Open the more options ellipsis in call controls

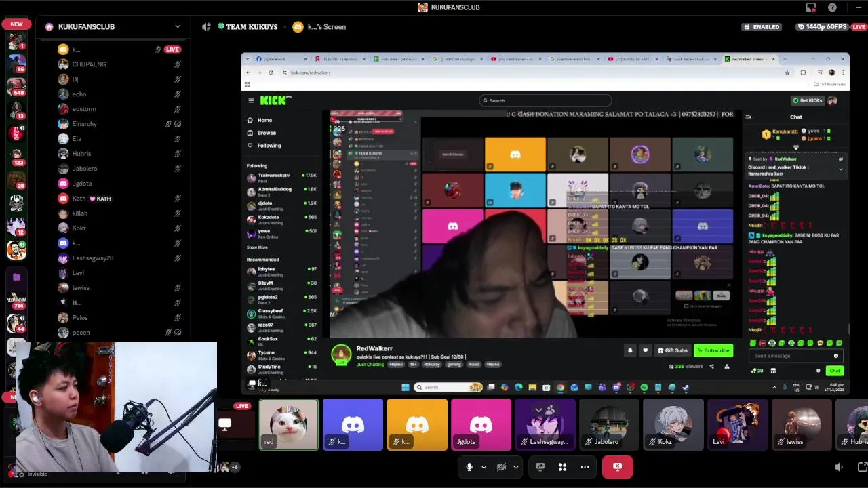click(585, 467)
